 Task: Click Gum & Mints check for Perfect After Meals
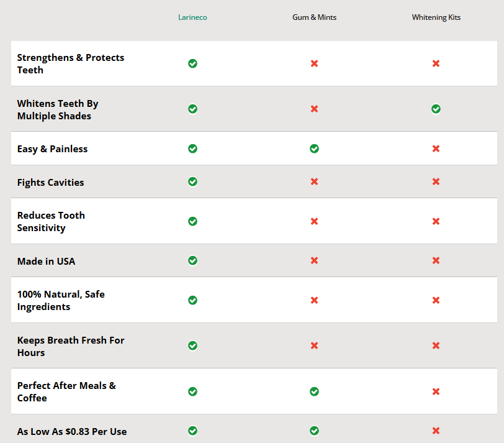pyautogui.click(x=314, y=391)
